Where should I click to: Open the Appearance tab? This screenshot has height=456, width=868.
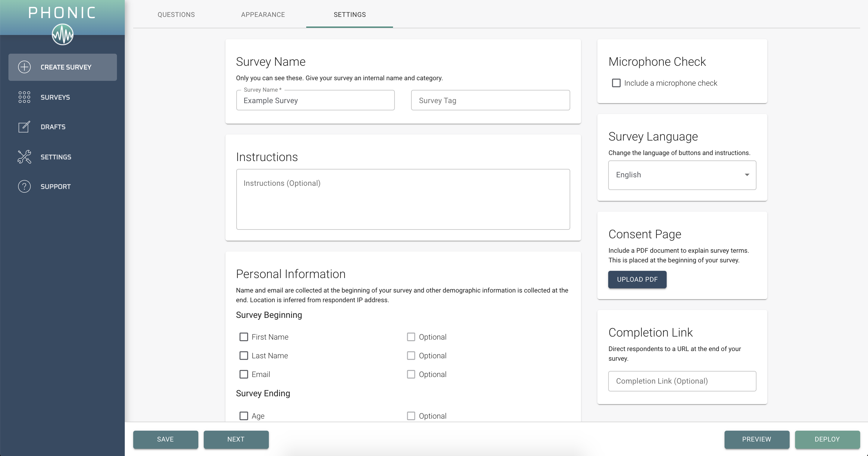pos(263,14)
